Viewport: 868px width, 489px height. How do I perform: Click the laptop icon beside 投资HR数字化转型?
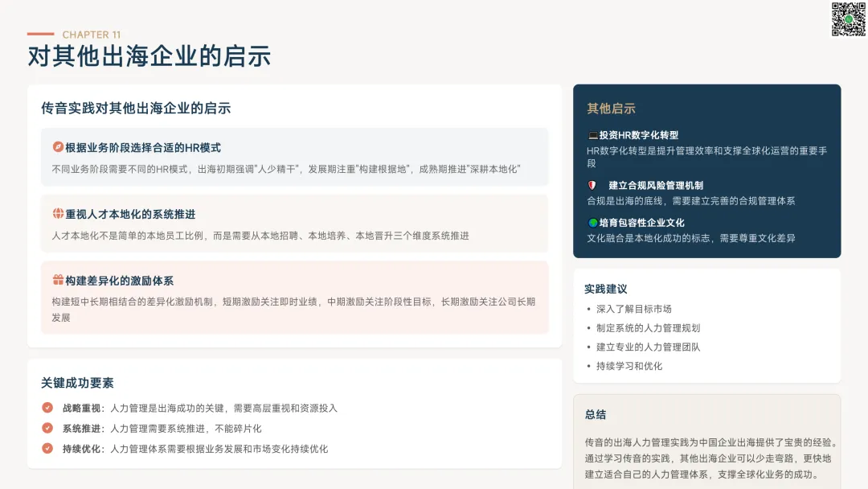coord(592,135)
